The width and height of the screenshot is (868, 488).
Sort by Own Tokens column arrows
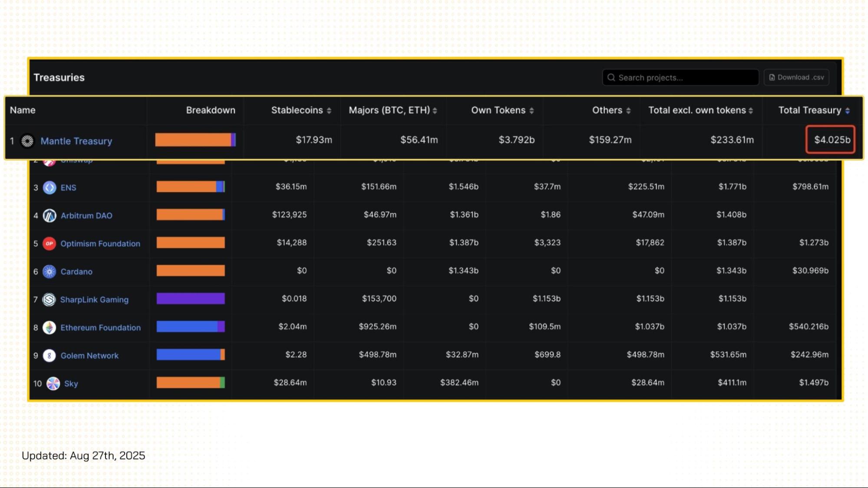(x=531, y=111)
